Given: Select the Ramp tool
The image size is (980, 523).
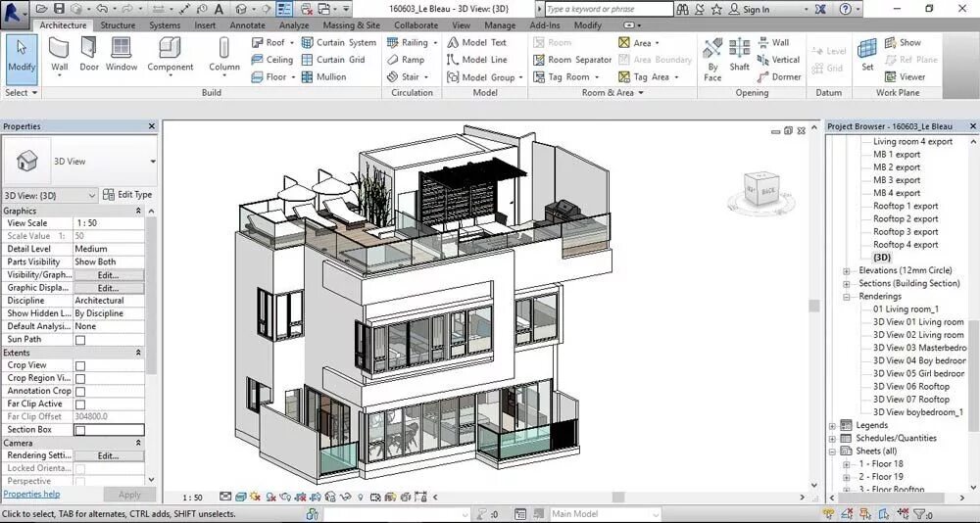Looking at the screenshot, I should coord(406,60).
